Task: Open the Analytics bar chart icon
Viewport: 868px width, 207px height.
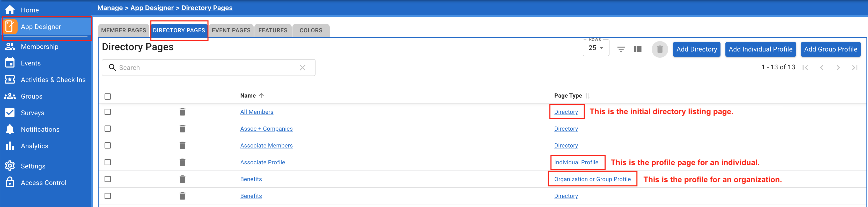Action: click(x=10, y=146)
